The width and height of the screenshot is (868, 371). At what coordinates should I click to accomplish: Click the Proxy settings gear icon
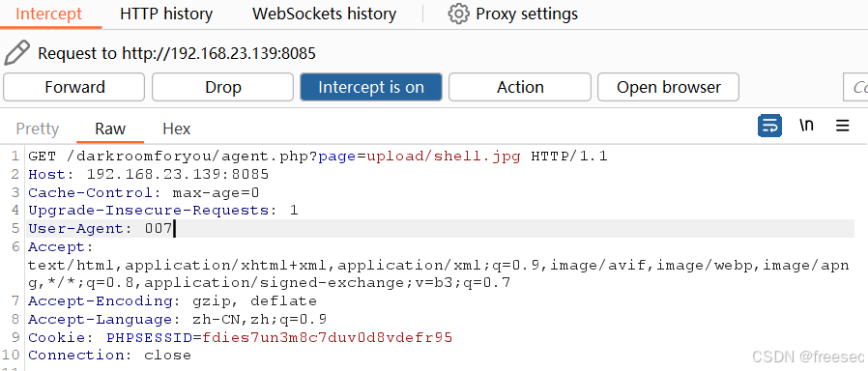pyautogui.click(x=458, y=14)
